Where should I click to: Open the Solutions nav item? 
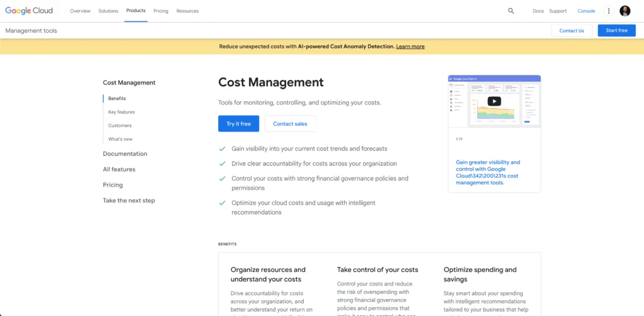[108, 11]
